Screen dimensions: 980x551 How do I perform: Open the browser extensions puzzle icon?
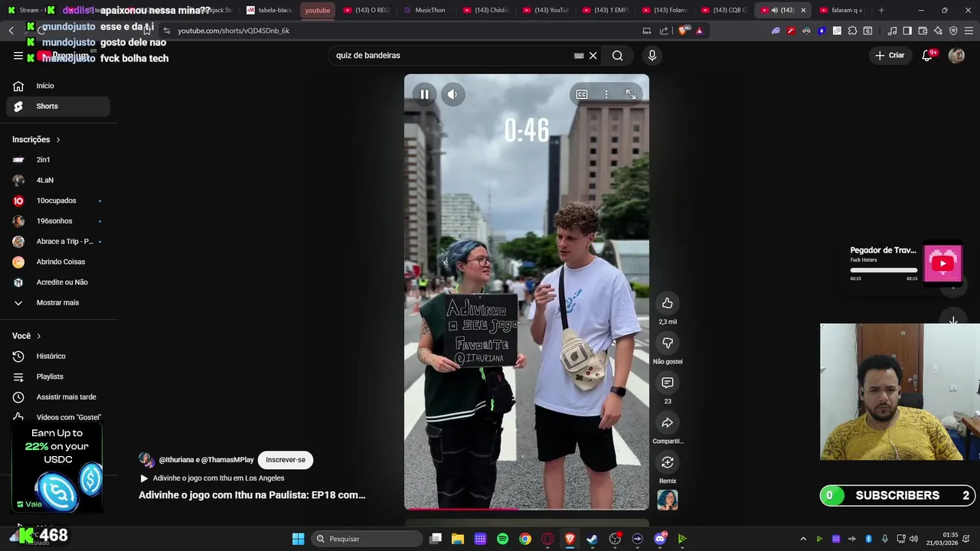coord(852,31)
